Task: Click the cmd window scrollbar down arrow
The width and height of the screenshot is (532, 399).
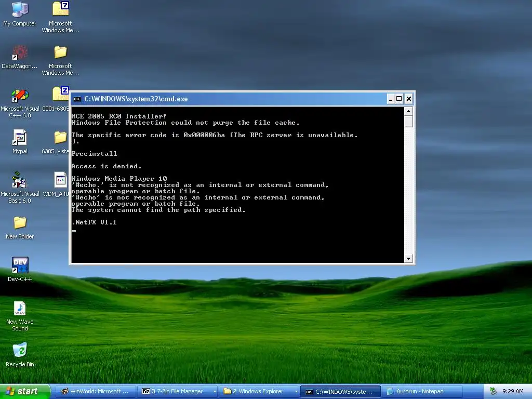Action: [x=408, y=259]
